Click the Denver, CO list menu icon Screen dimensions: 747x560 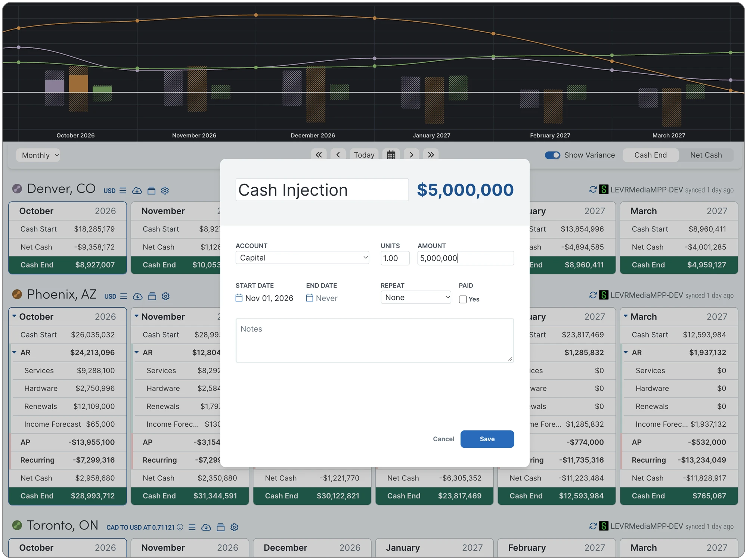click(123, 190)
